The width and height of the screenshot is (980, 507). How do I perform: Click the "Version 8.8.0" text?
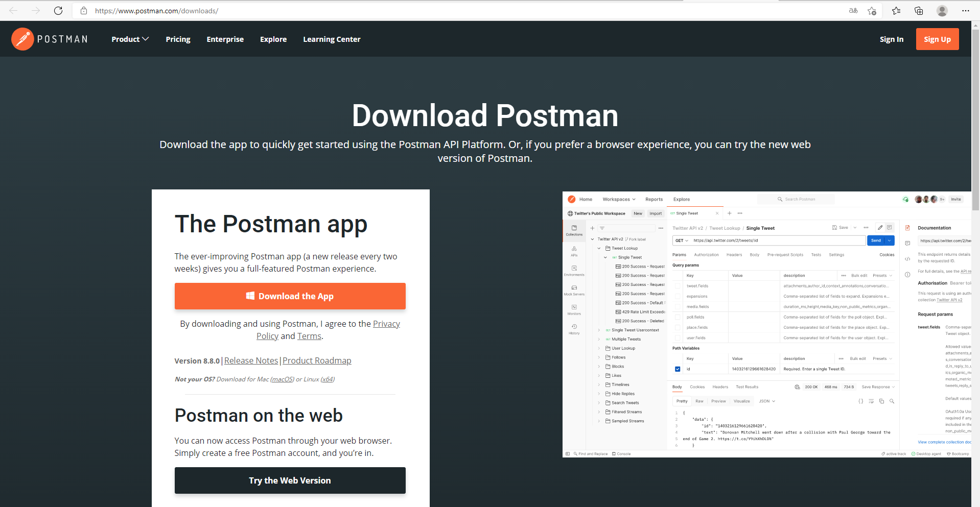coord(197,360)
